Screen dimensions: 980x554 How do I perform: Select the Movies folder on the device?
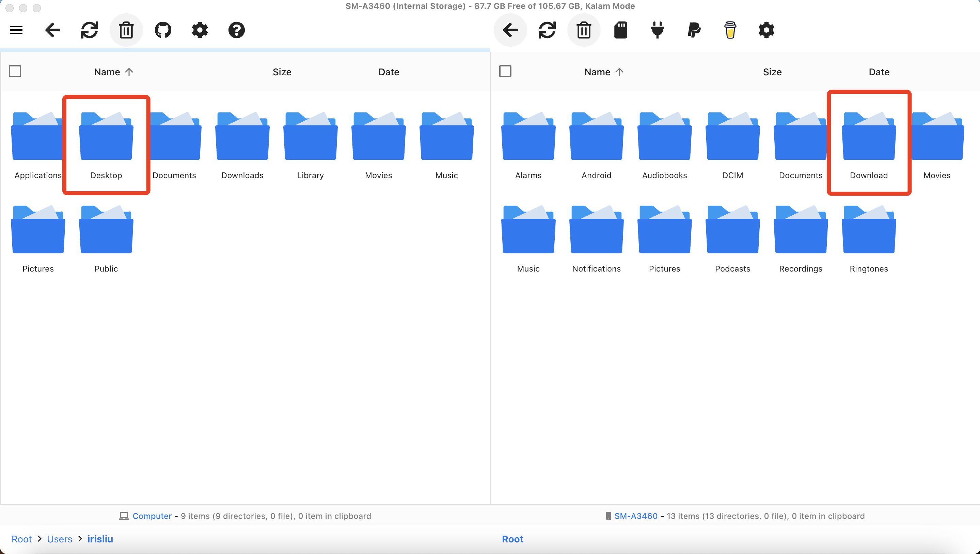click(937, 146)
